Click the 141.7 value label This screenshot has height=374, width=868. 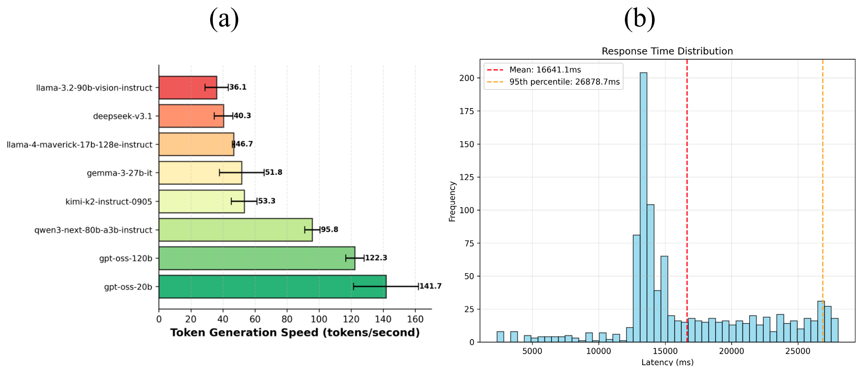431,286
